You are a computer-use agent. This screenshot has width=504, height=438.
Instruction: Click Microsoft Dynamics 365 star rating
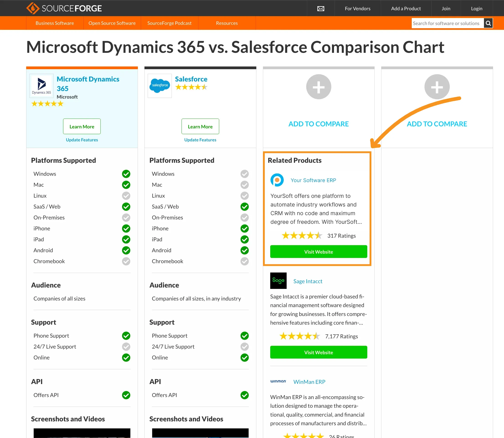(x=47, y=104)
